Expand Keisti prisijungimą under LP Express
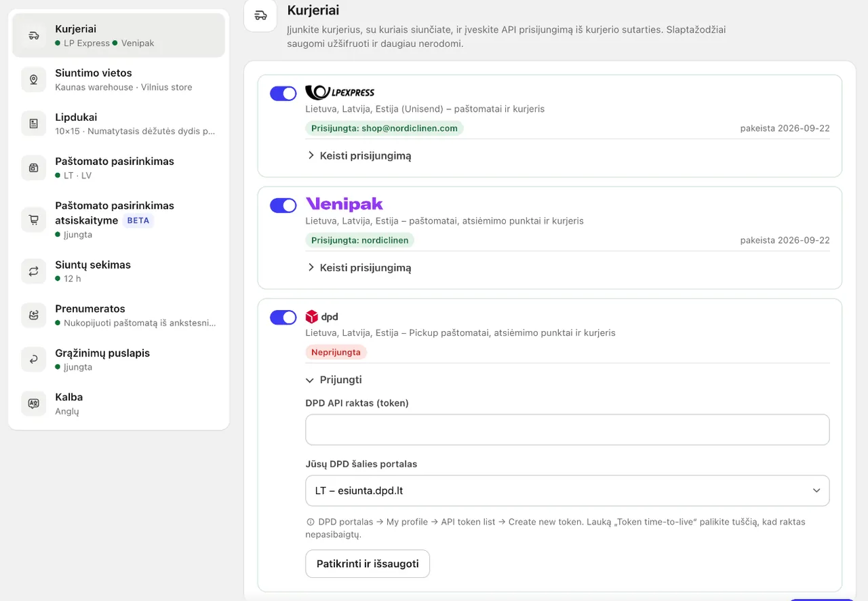 click(x=359, y=155)
